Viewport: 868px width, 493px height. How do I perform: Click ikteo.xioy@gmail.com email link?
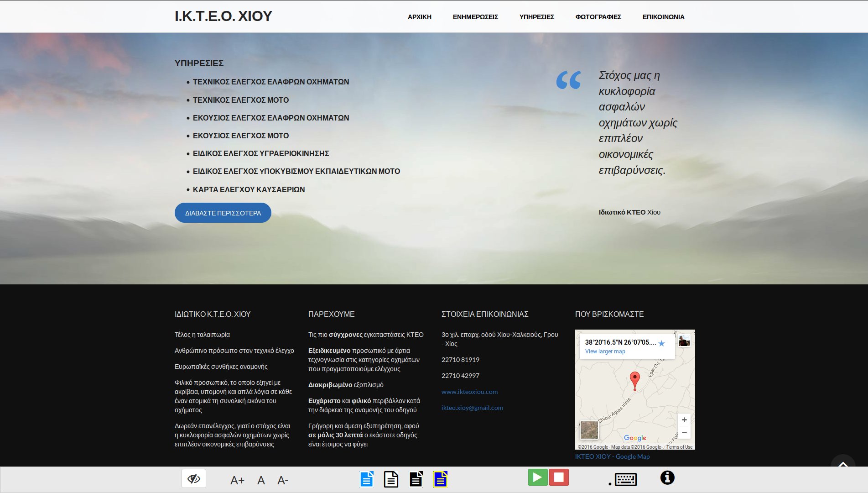coord(472,408)
